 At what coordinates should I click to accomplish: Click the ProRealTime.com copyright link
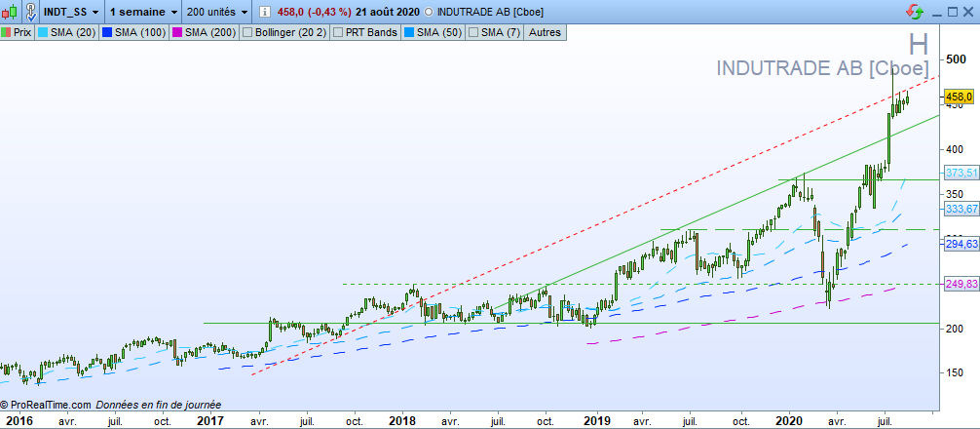point(46,406)
